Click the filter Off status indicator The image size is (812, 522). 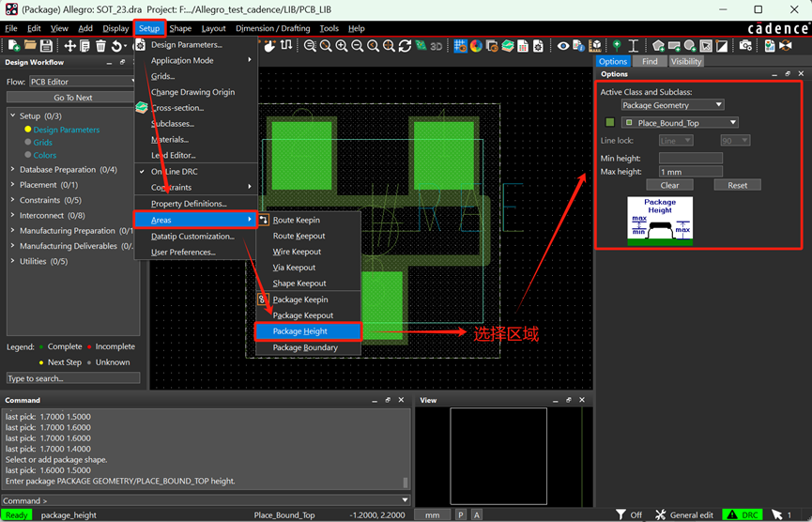(x=629, y=514)
